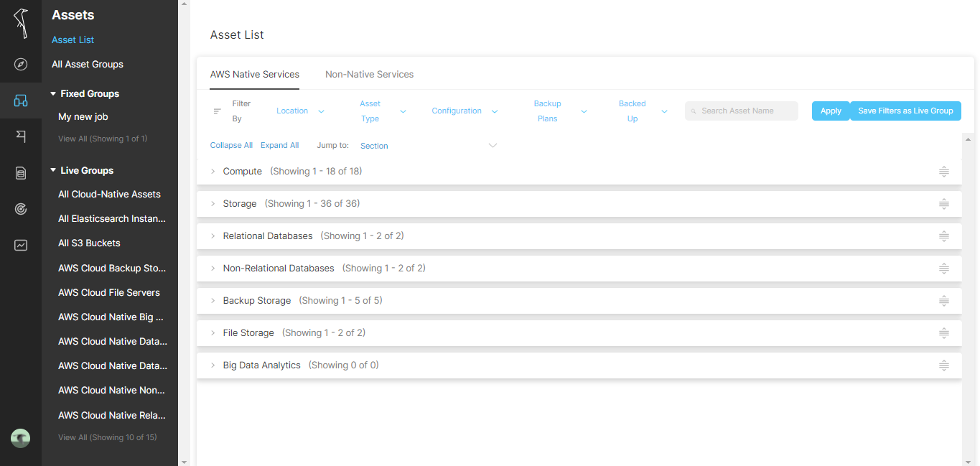Click the main list scrollbar up arrow
The height and width of the screenshot is (466, 980).
(969, 139)
